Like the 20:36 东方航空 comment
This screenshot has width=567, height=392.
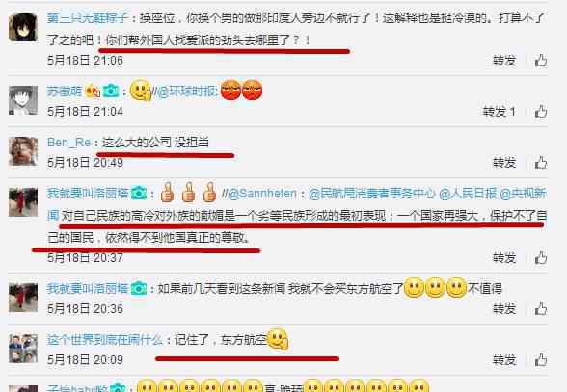tap(541, 309)
